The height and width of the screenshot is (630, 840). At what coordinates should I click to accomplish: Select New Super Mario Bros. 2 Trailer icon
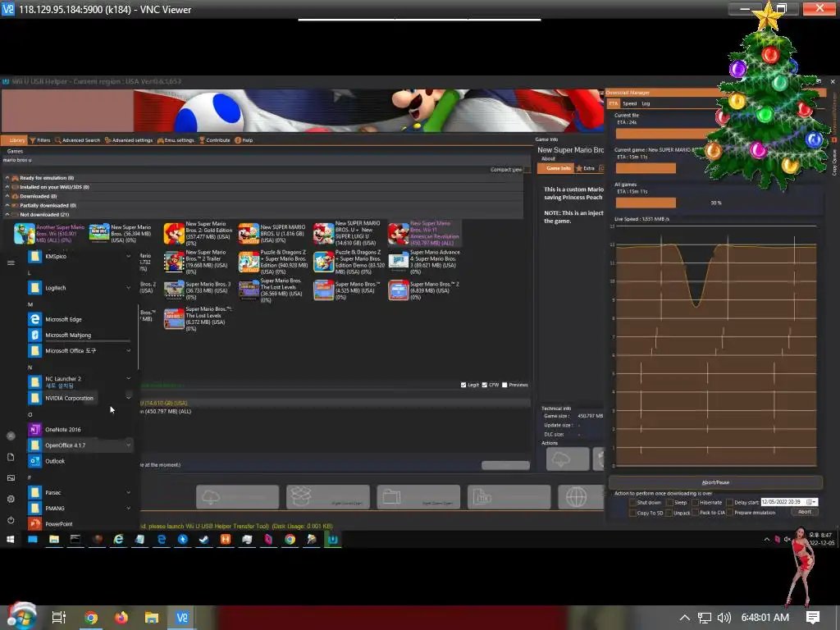click(174, 262)
